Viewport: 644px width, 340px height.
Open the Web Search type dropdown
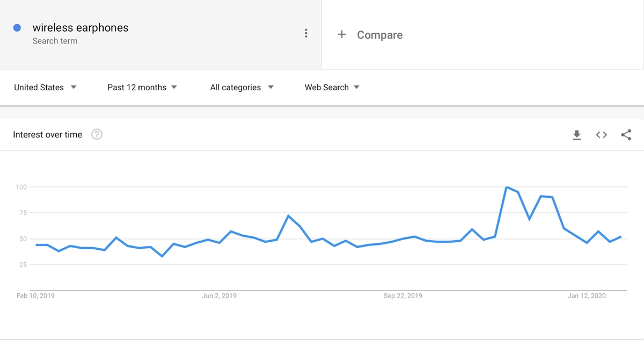coord(332,87)
